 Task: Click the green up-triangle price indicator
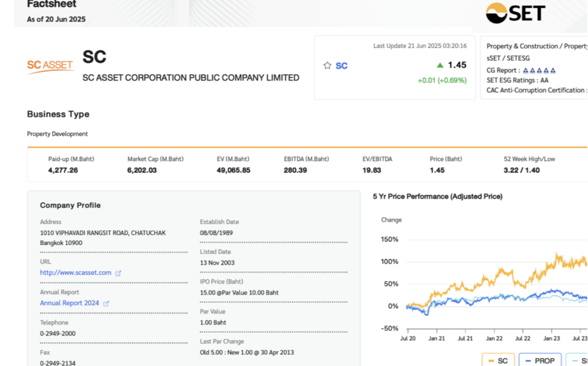click(440, 66)
